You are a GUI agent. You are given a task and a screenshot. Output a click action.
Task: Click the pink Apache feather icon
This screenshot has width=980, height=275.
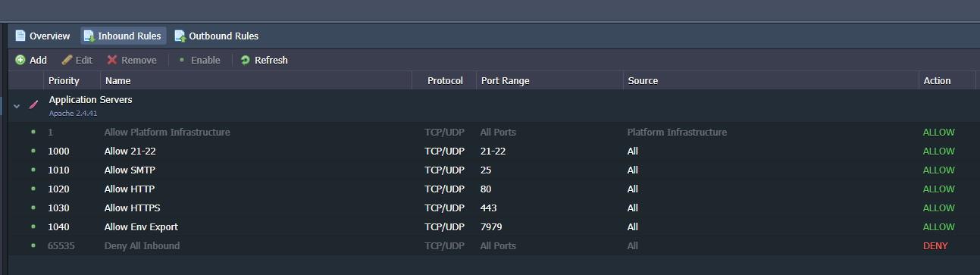coord(33,105)
